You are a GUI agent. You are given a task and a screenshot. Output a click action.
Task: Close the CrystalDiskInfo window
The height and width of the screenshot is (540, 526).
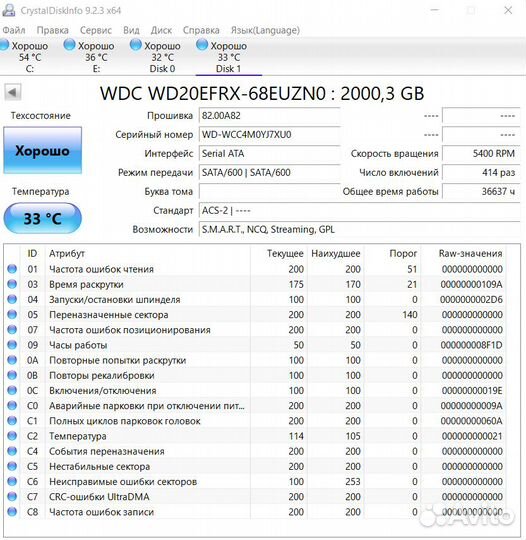[x=508, y=10]
